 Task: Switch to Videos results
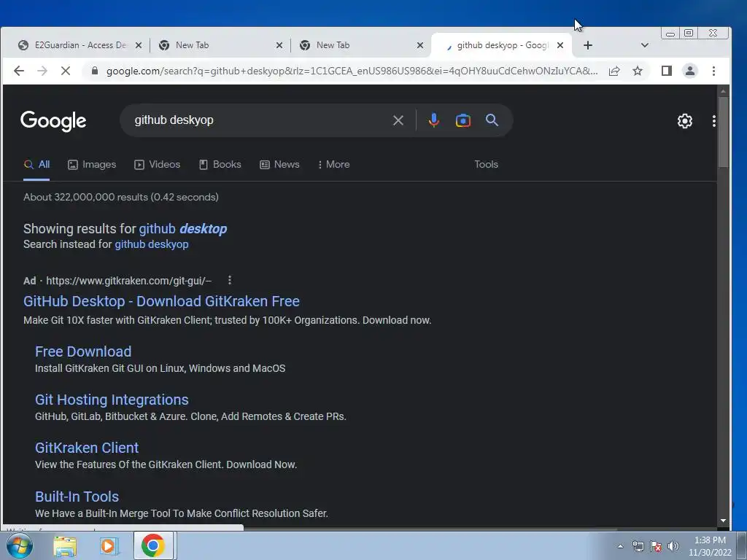[158, 164]
